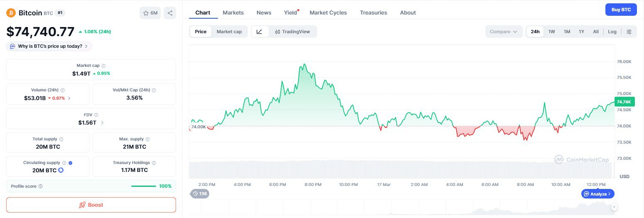This screenshot has height=218, width=644.
Task: Click the chart range slider handle
Action: [x=614, y=207]
